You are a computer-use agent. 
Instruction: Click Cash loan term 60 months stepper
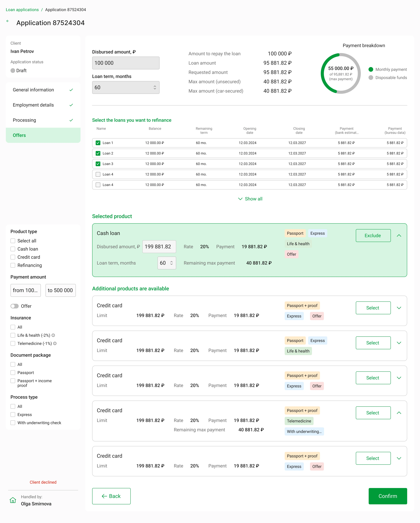click(171, 263)
